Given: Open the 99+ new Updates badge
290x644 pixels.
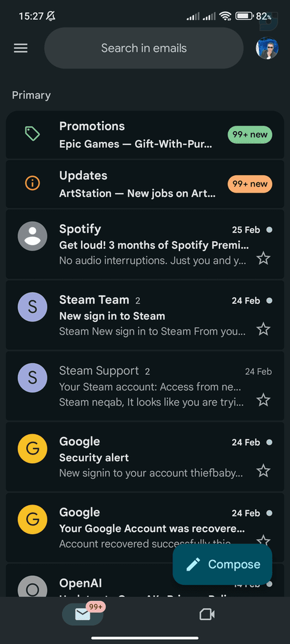Looking at the screenshot, I should coord(250,184).
